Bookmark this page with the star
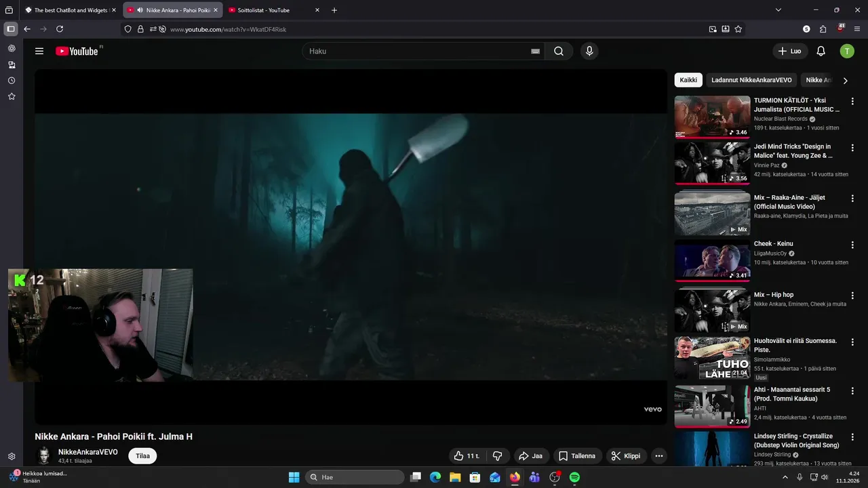The width and height of the screenshot is (868, 488). point(738,29)
